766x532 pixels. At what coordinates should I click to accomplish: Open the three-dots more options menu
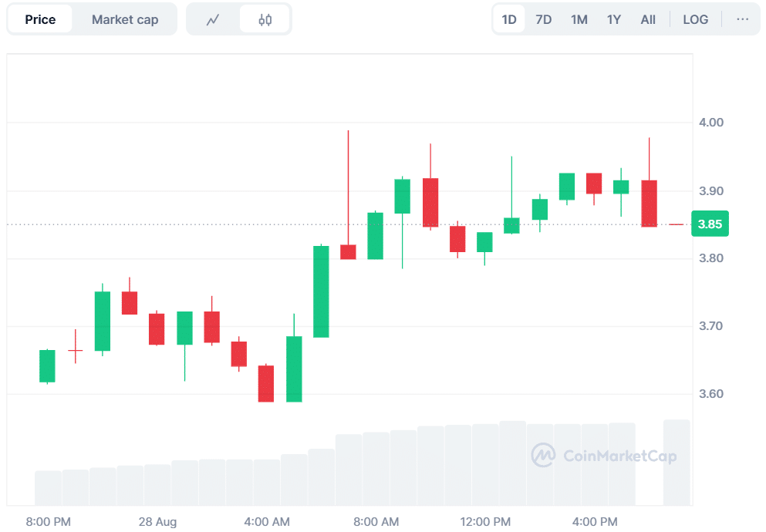[x=742, y=19]
